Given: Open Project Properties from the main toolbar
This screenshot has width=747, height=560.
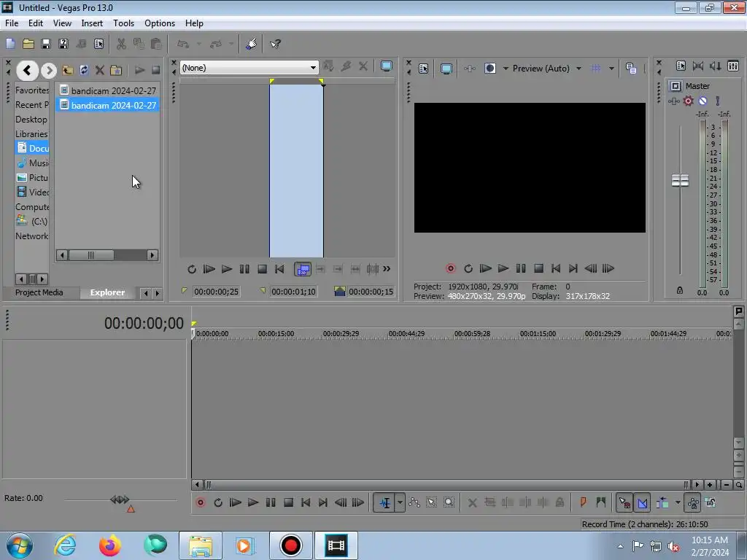Looking at the screenshot, I should [x=98, y=44].
